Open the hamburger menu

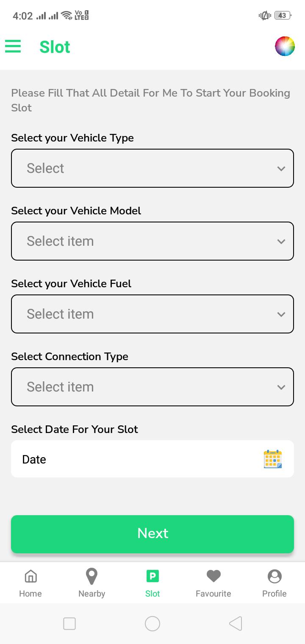(13, 46)
